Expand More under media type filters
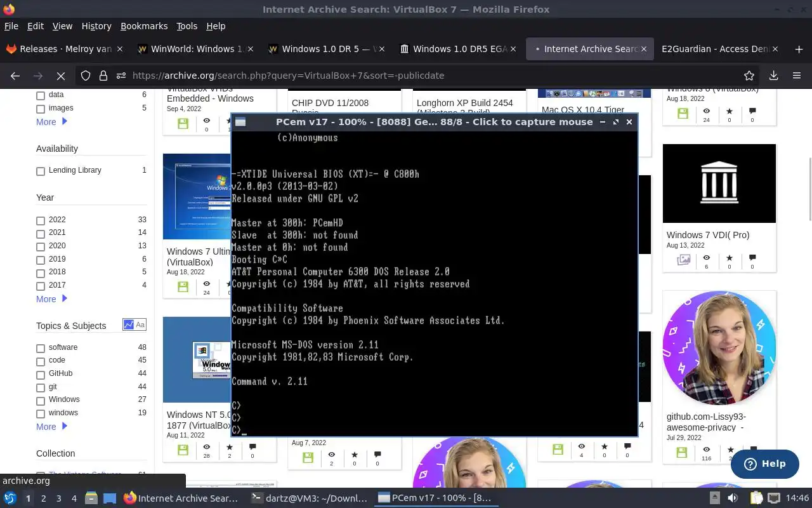This screenshot has width=812, height=508. pos(51,122)
